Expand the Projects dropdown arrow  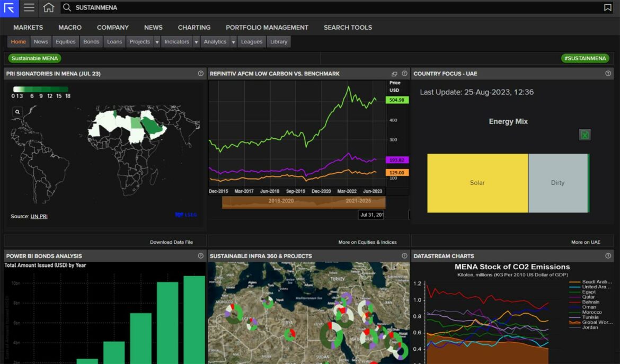pos(157,42)
